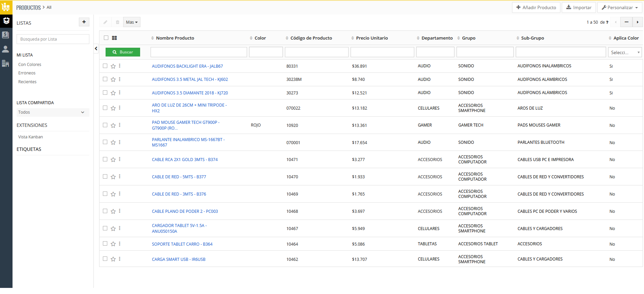
Task: Open the Erroneos list
Action: pos(27,73)
